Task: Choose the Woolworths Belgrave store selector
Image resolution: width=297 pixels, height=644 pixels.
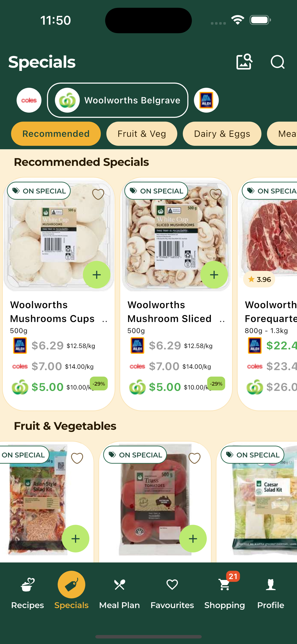Action: coord(117,100)
